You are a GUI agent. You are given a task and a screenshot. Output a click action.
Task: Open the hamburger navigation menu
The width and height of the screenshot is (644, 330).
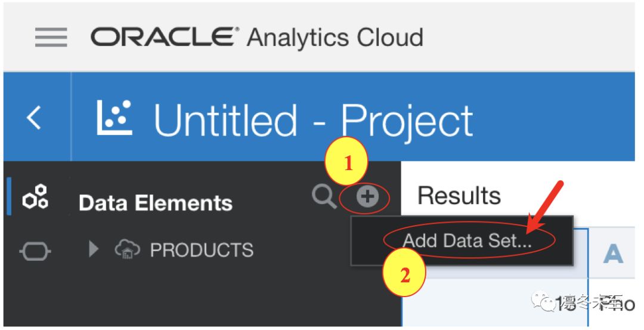point(51,37)
